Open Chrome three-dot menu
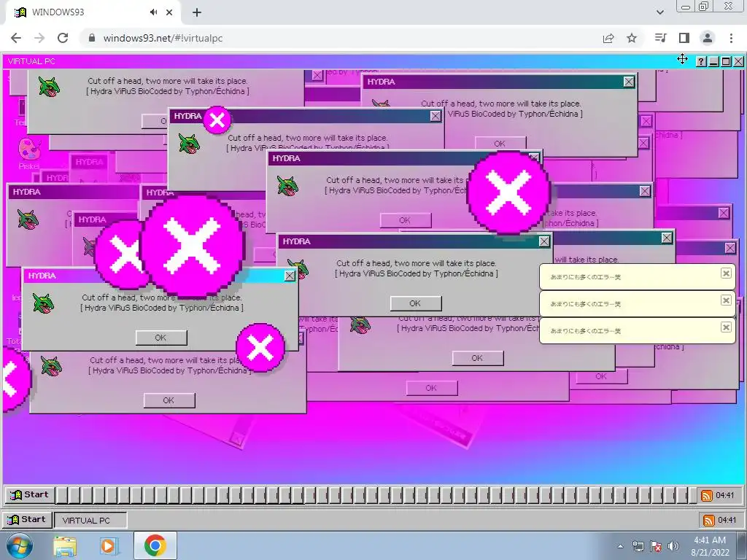Image resolution: width=747 pixels, height=560 pixels. tap(731, 38)
